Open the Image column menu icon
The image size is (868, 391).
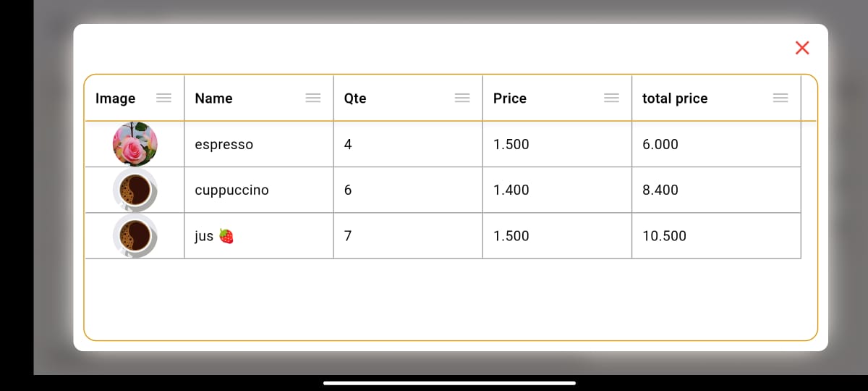[x=164, y=98]
